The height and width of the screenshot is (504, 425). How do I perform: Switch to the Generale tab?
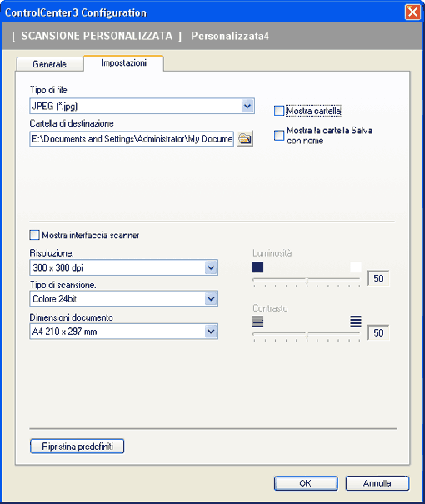pos(50,64)
